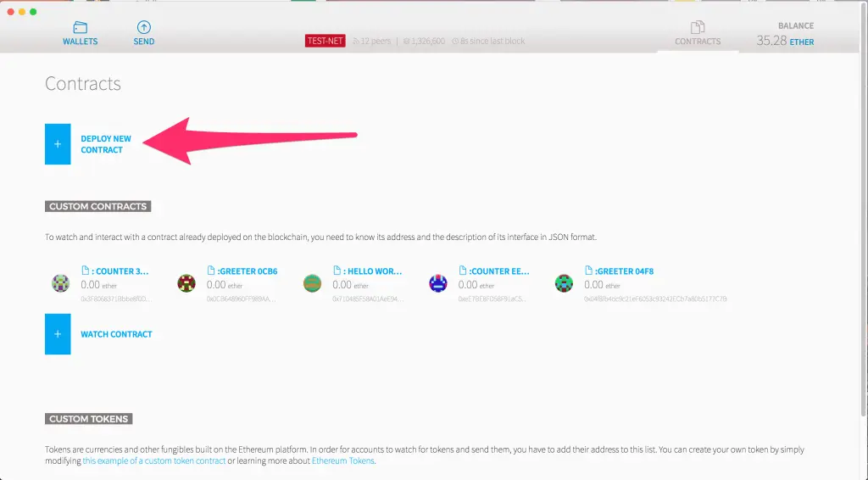868x480 pixels.
Task: Open the Counter 3... contract identicon
Action: click(61, 283)
